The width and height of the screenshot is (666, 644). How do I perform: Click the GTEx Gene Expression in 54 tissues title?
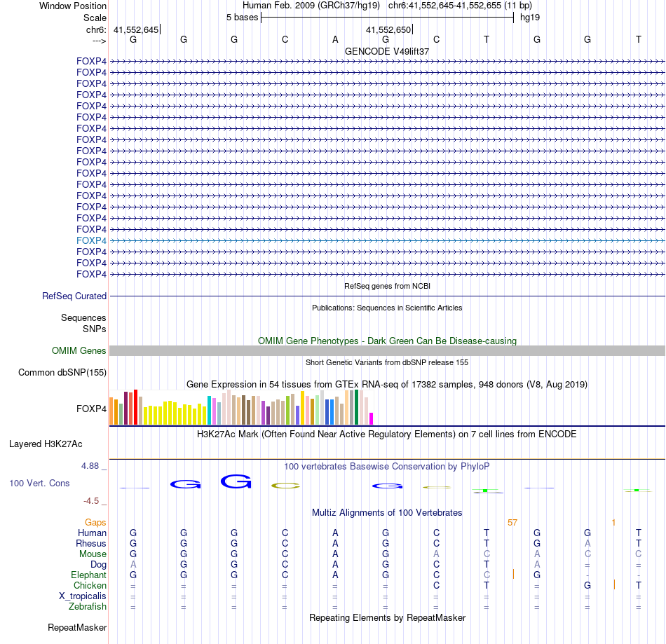[x=387, y=384]
